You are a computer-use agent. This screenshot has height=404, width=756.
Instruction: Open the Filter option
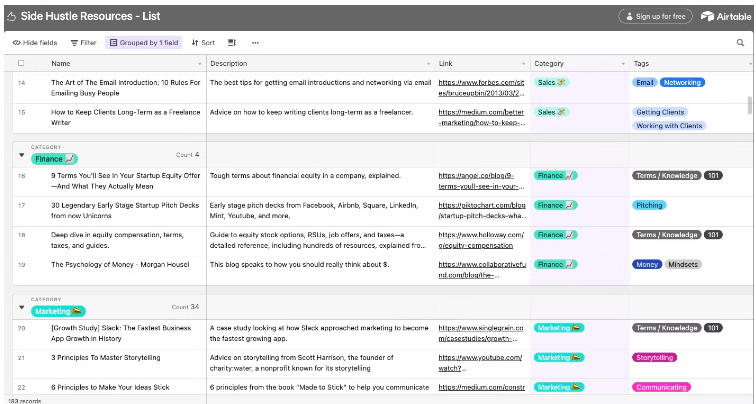pyautogui.click(x=83, y=42)
